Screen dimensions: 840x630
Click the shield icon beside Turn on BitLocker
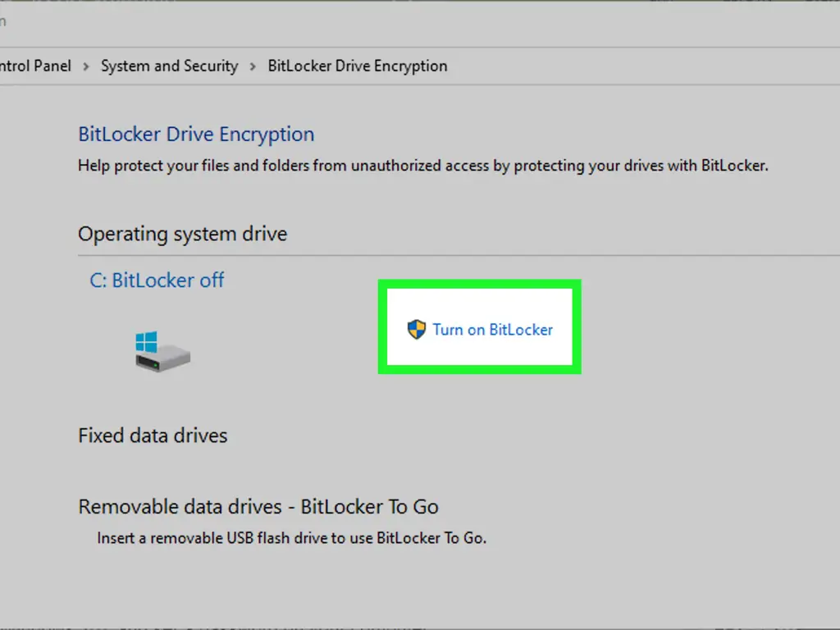(417, 330)
